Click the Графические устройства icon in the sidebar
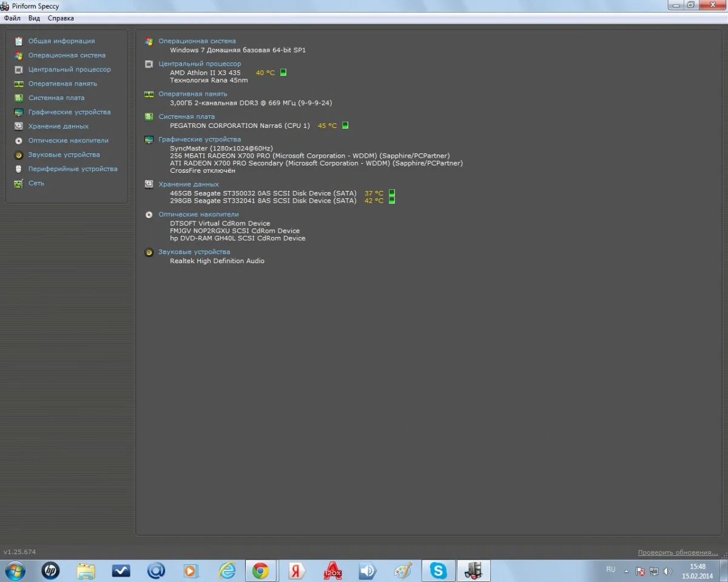 18,112
